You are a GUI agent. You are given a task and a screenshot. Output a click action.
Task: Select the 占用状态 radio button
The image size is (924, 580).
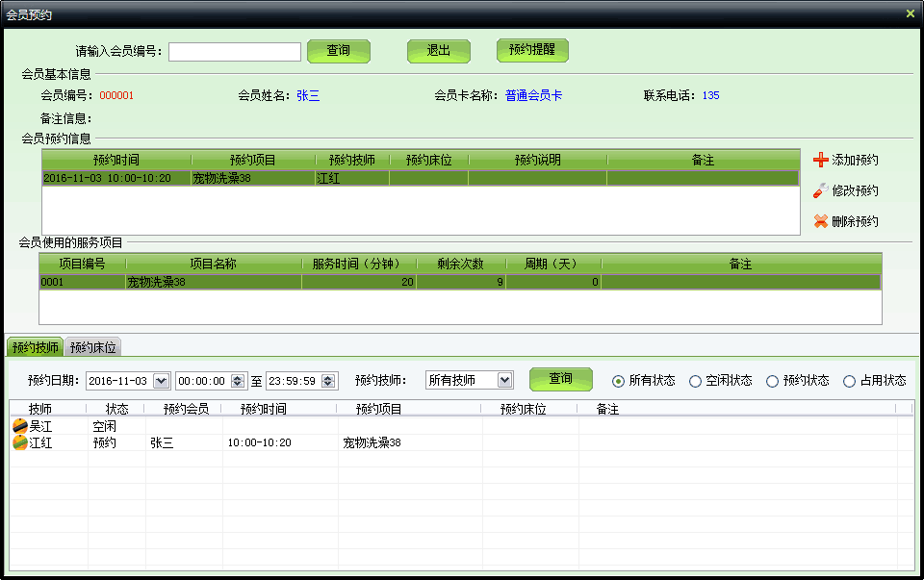849,381
